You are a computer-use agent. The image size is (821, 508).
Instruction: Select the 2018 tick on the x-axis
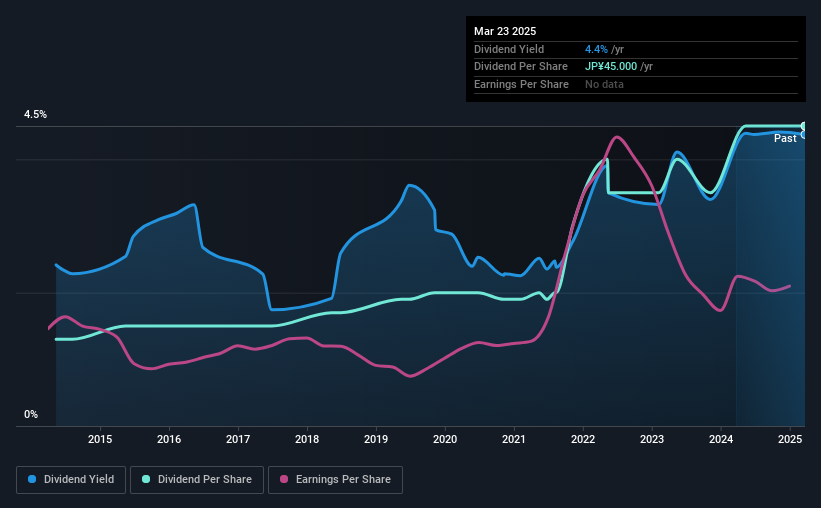(x=307, y=439)
